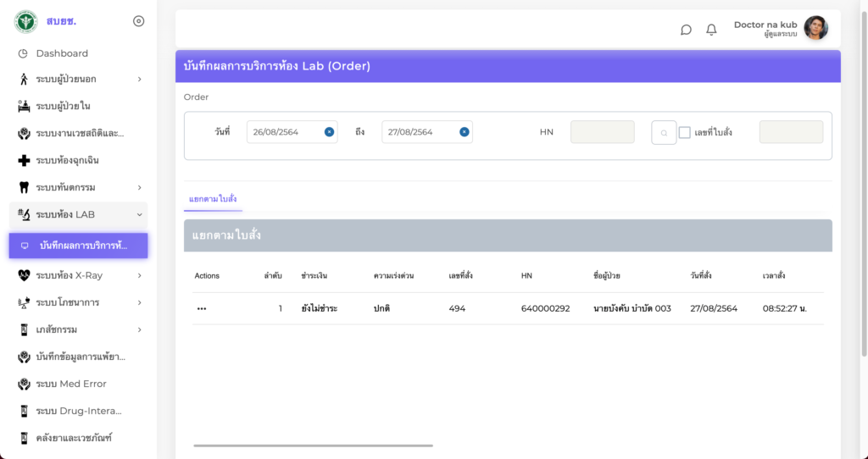Clear the start date 26/08/2564 using x icon
The width and height of the screenshot is (868, 459).
click(329, 132)
